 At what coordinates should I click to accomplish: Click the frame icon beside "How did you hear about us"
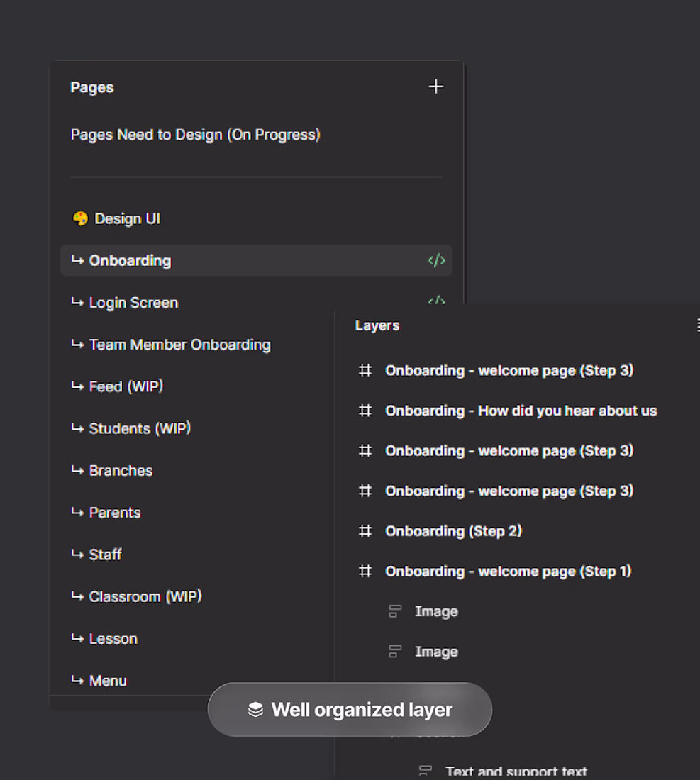pyautogui.click(x=365, y=411)
